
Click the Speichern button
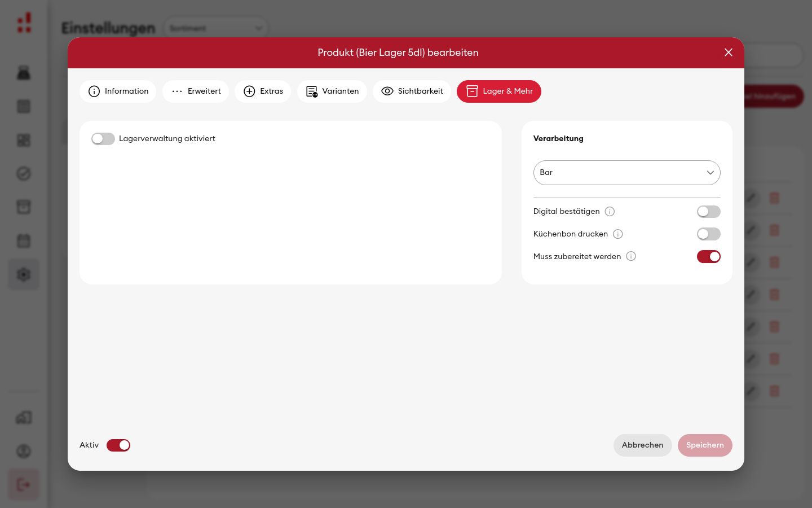(x=705, y=445)
